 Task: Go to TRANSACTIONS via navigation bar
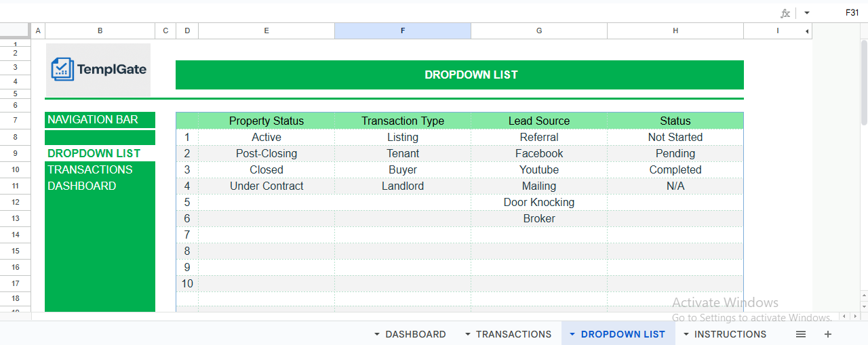[100, 169]
